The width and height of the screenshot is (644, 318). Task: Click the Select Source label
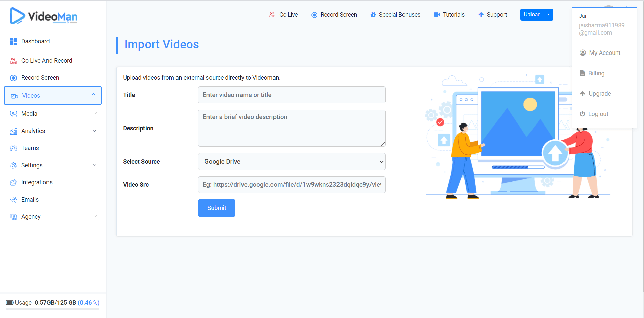click(141, 162)
